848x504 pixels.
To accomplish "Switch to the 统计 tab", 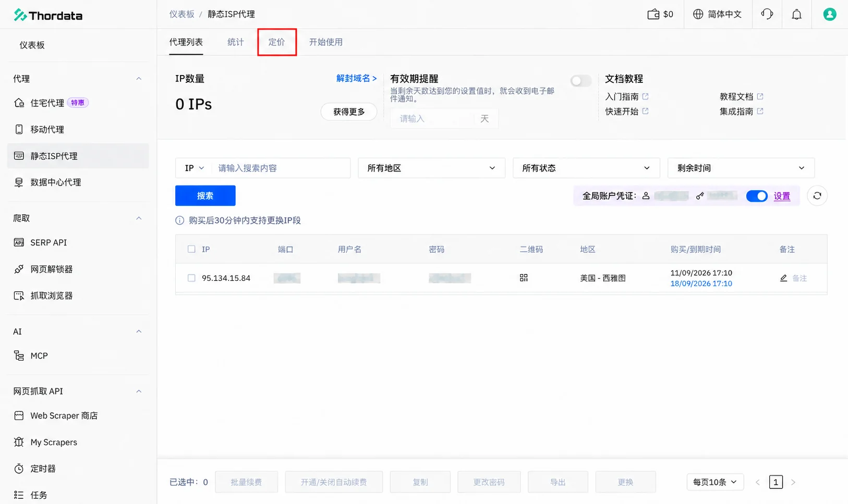I will [236, 42].
